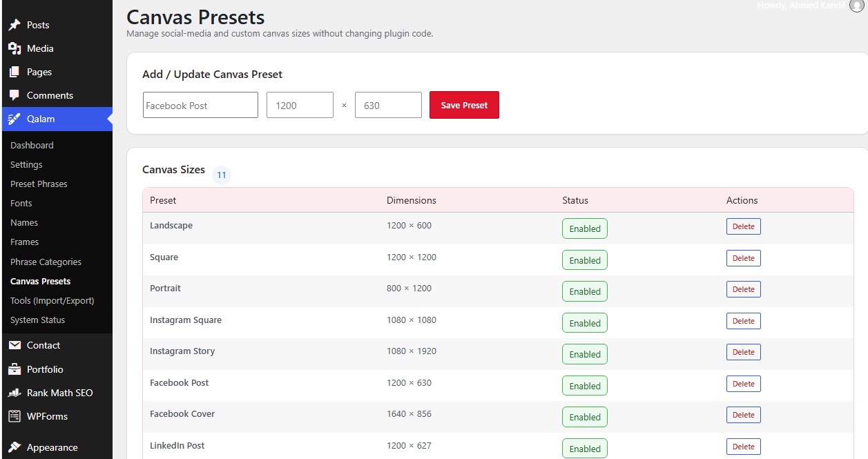Screen dimensions: 868x459
Task: Click the Appearance paintbrush icon
Action: 15,447
